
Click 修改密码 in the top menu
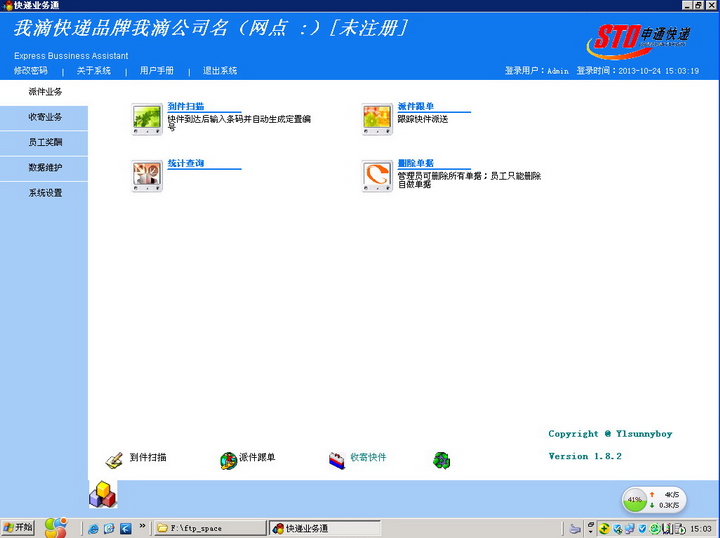click(x=30, y=71)
